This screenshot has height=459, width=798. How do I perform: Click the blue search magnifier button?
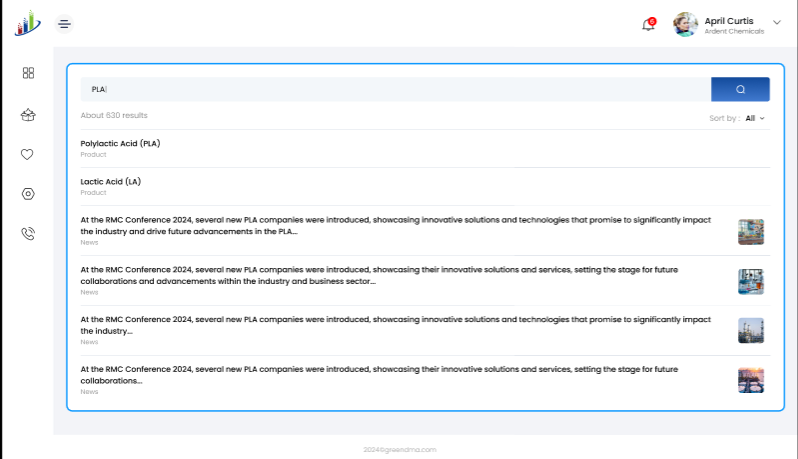[x=740, y=89]
